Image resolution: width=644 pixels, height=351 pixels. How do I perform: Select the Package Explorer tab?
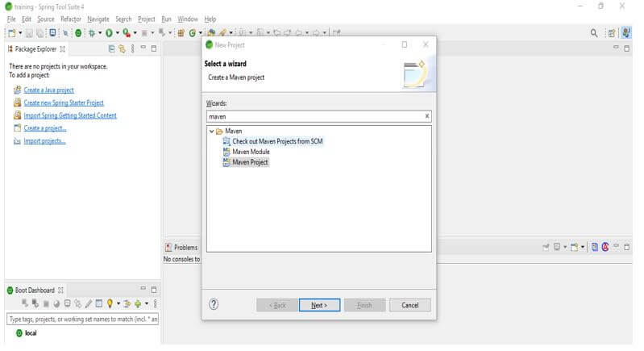(x=35, y=49)
